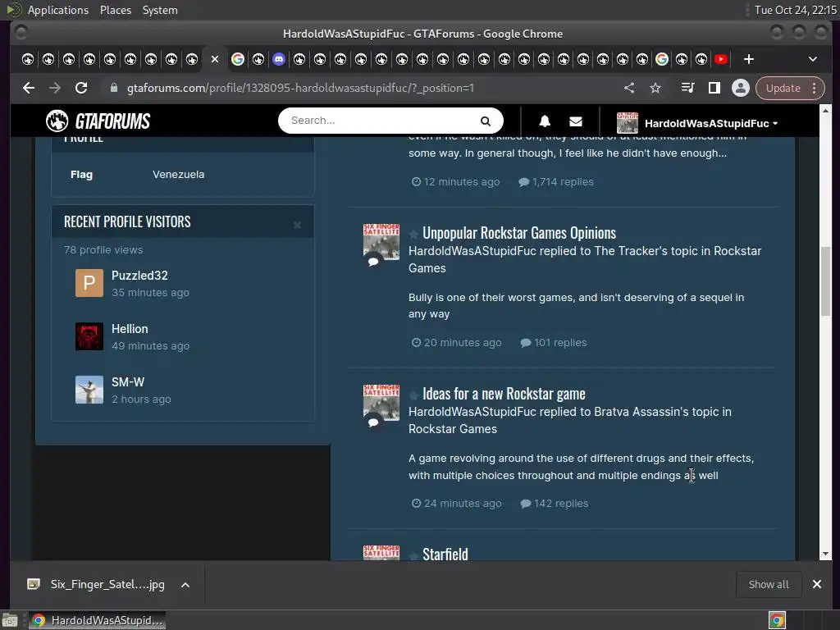Click Puzzled32 avatar icon

[x=89, y=283]
